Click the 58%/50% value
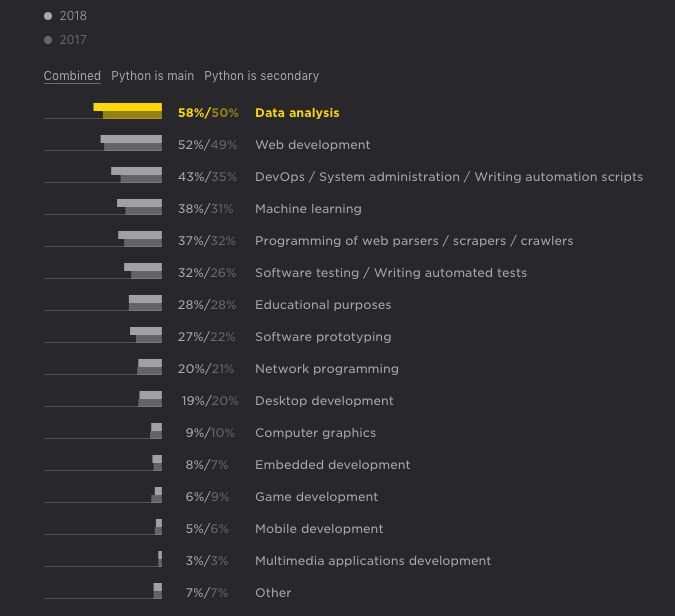Image resolution: width=675 pixels, height=616 pixels. 208,113
